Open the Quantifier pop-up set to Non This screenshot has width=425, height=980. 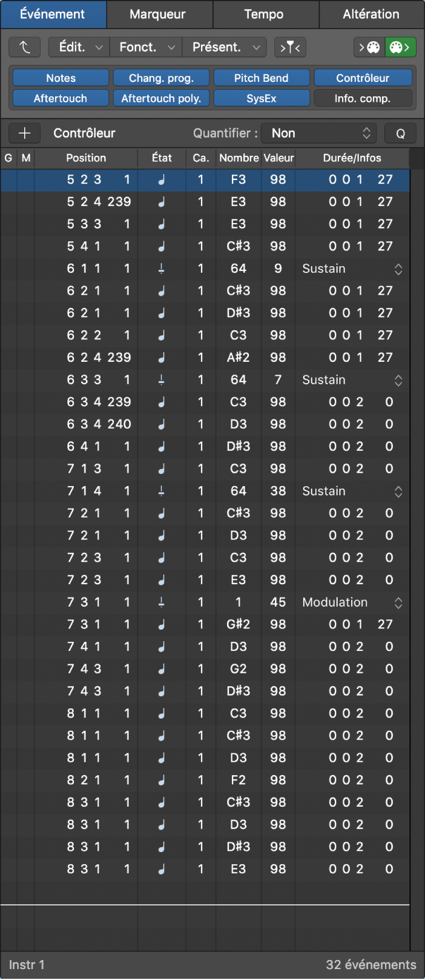[x=319, y=133]
